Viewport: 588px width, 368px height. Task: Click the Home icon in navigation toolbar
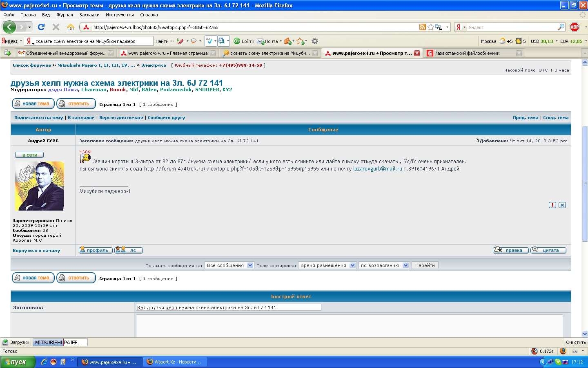(x=70, y=27)
